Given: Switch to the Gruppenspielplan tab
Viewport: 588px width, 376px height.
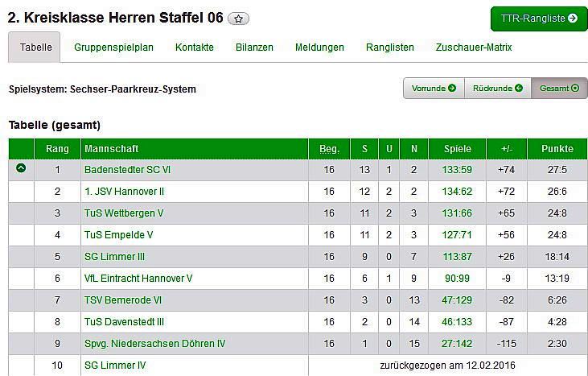Looking at the screenshot, I should (113, 48).
